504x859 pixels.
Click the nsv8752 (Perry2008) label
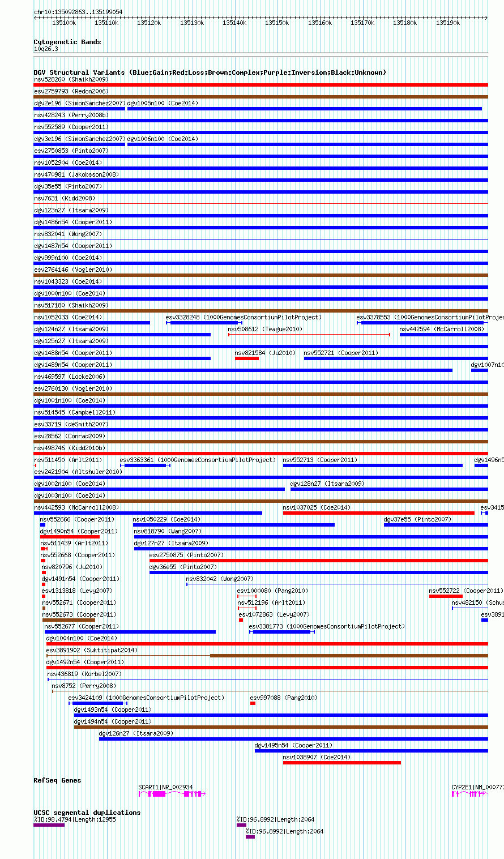84,686
